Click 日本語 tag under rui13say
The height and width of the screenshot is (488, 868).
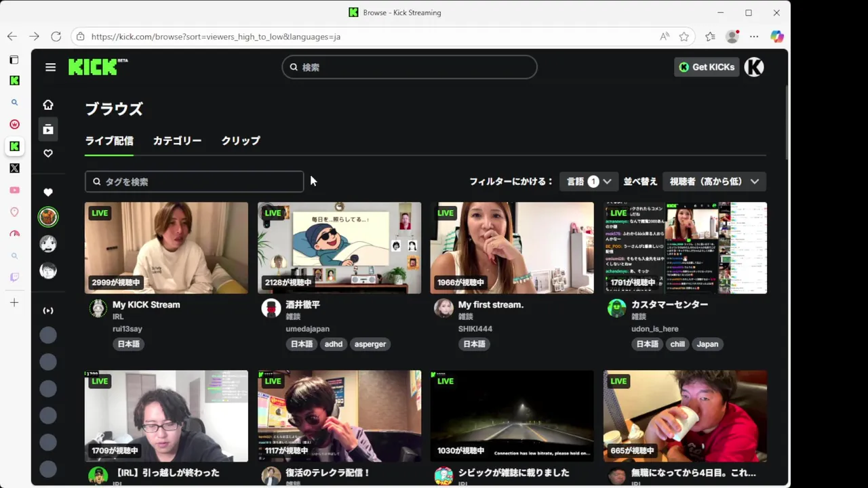tap(129, 344)
